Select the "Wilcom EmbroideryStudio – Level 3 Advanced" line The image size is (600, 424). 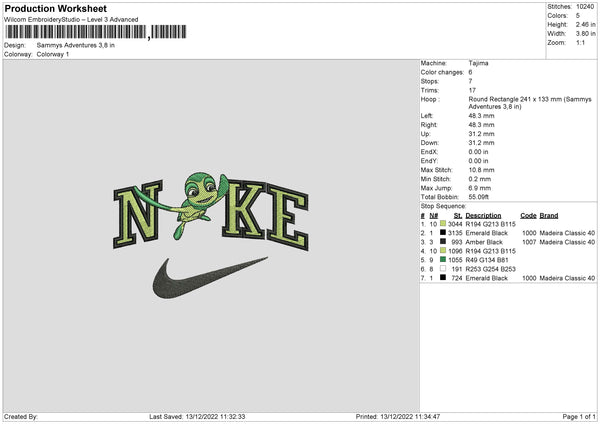(x=71, y=20)
